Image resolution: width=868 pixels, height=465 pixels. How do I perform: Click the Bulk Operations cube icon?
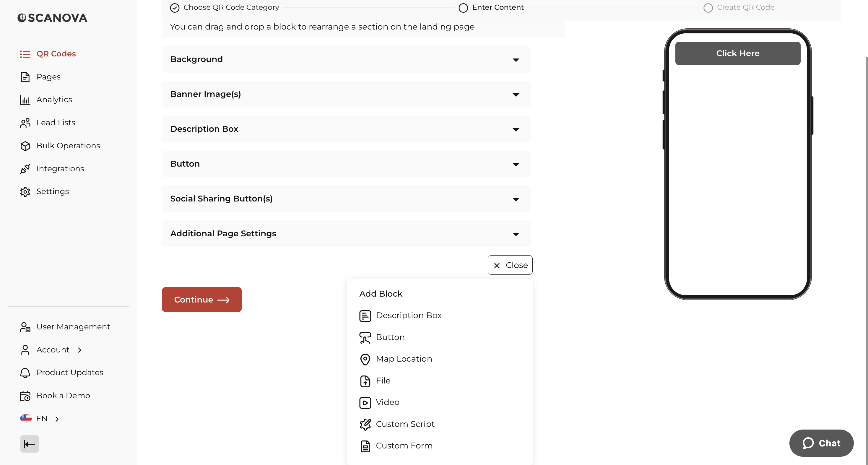25,146
